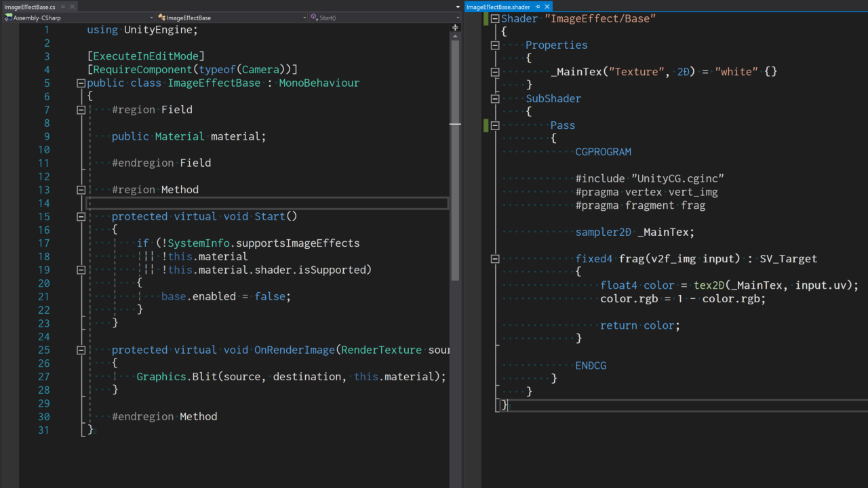This screenshot has width=868, height=488.
Task: Collapse the Start() method block
Action: pyautogui.click(x=81, y=217)
